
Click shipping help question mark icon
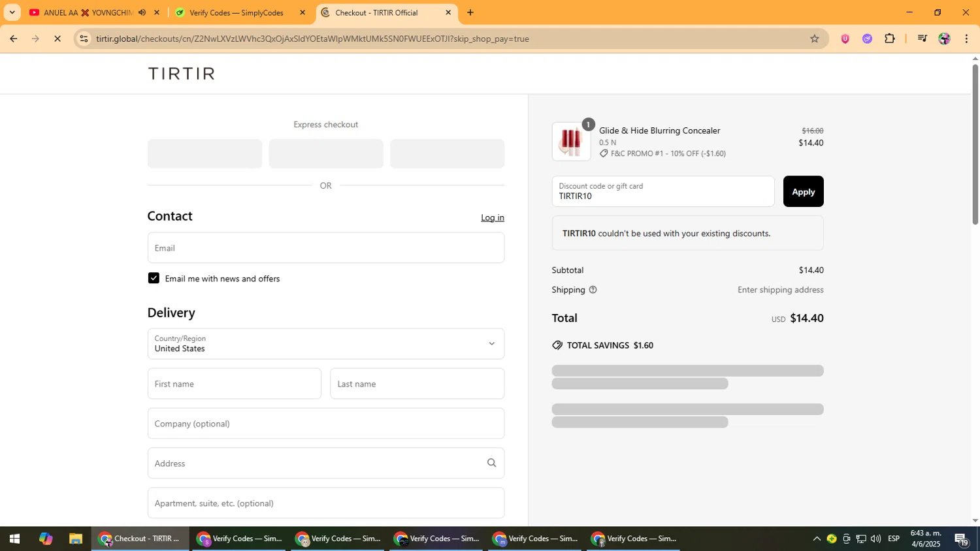tap(593, 290)
